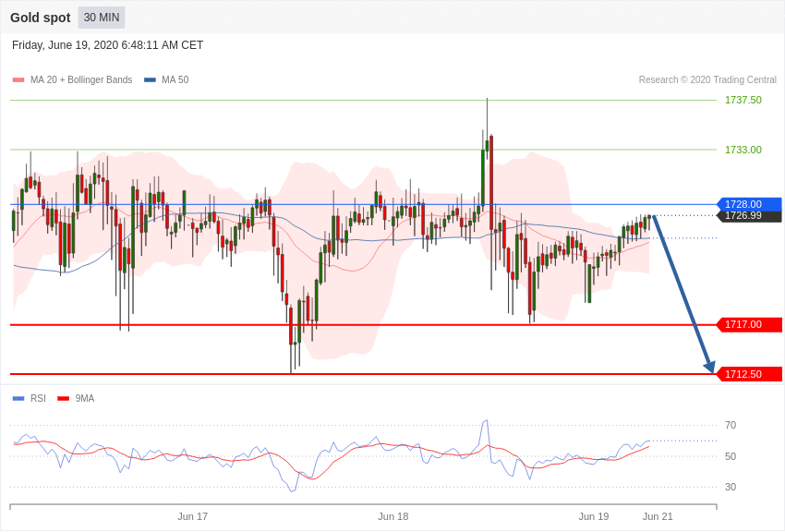
Task: Click the MA 20 + Bollinger Bands legend label
Action: click(x=81, y=79)
